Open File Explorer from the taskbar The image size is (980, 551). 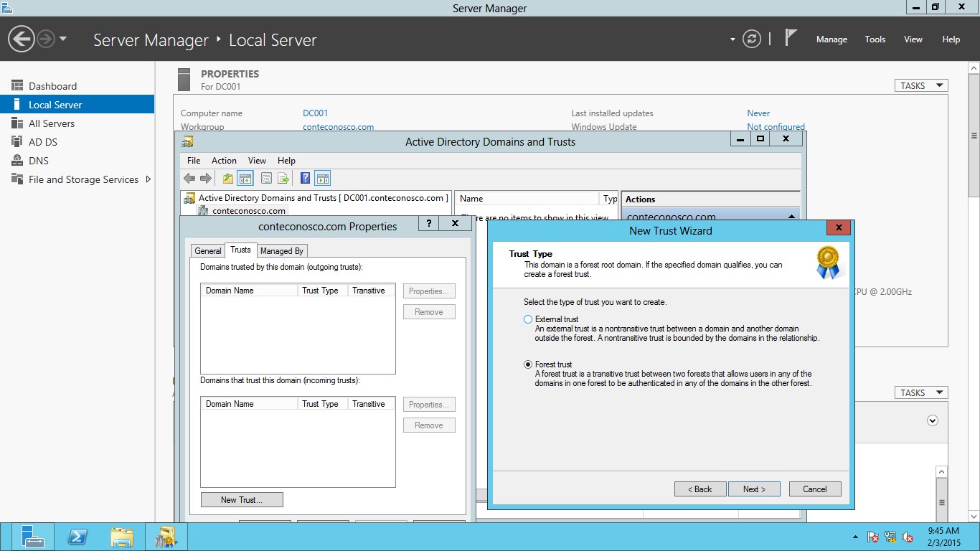(122, 536)
